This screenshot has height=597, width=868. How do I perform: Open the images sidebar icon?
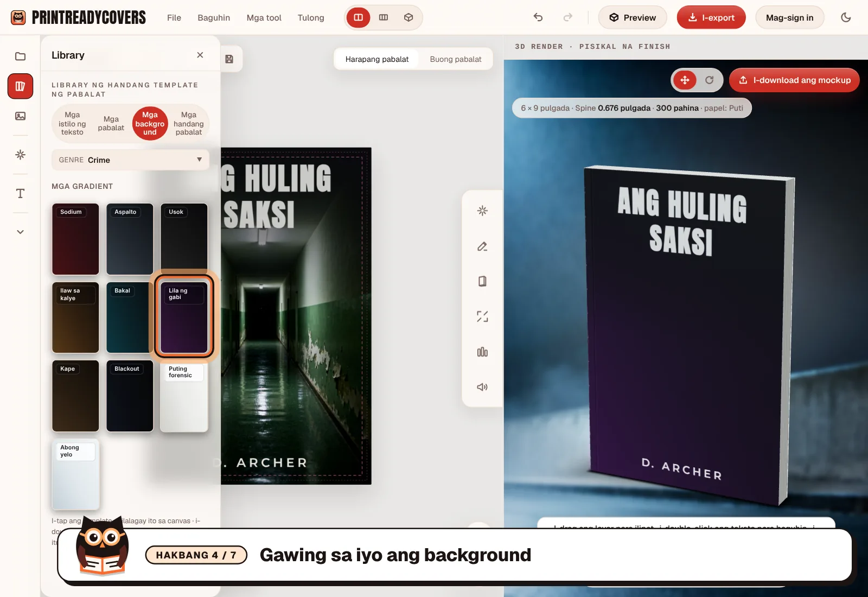click(20, 116)
